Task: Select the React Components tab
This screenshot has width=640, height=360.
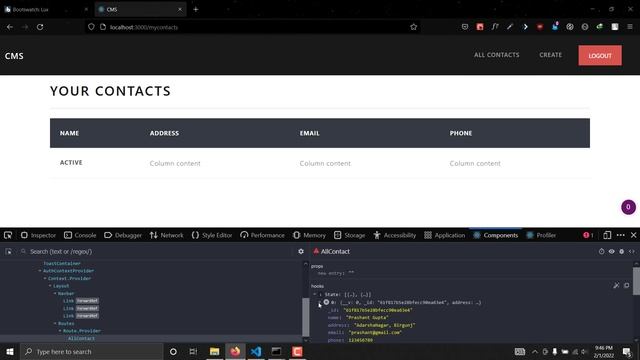Action: coord(496,235)
